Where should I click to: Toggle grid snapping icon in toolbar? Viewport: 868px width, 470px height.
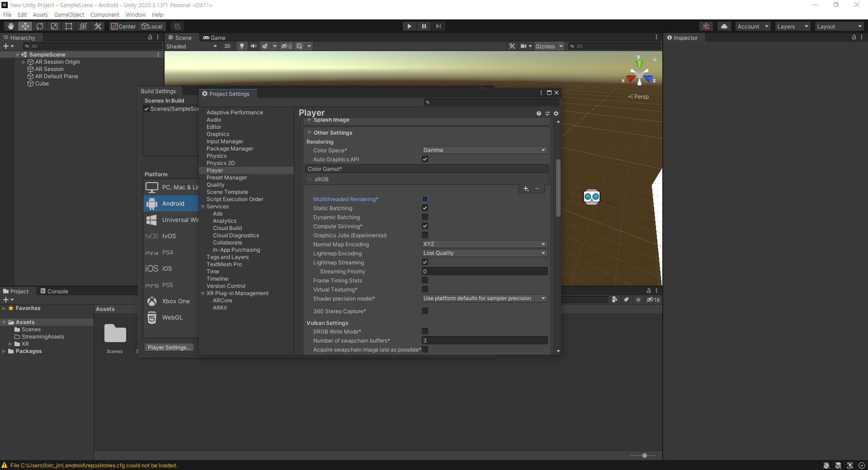click(177, 26)
